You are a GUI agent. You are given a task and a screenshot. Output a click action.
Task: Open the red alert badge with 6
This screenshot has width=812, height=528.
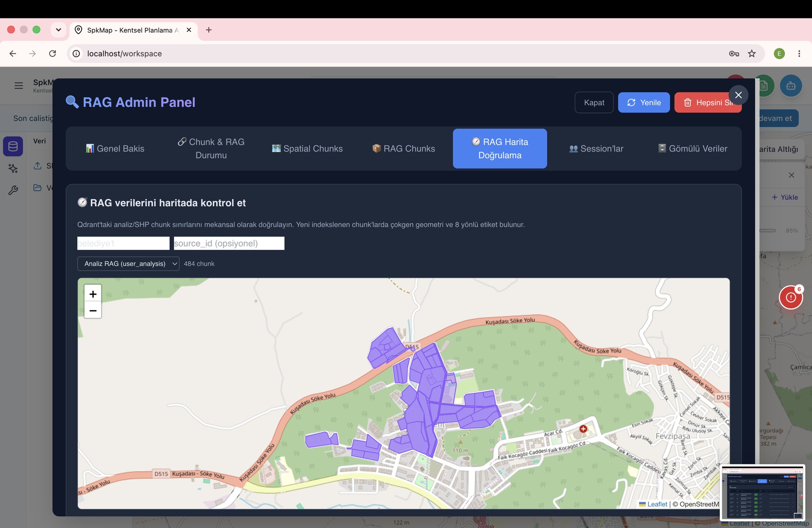[791, 297]
